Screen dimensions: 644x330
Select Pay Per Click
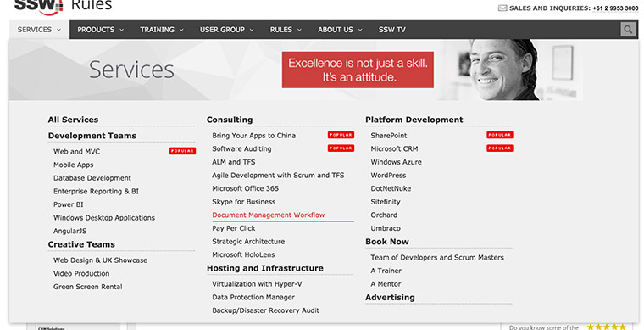pos(233,228)
